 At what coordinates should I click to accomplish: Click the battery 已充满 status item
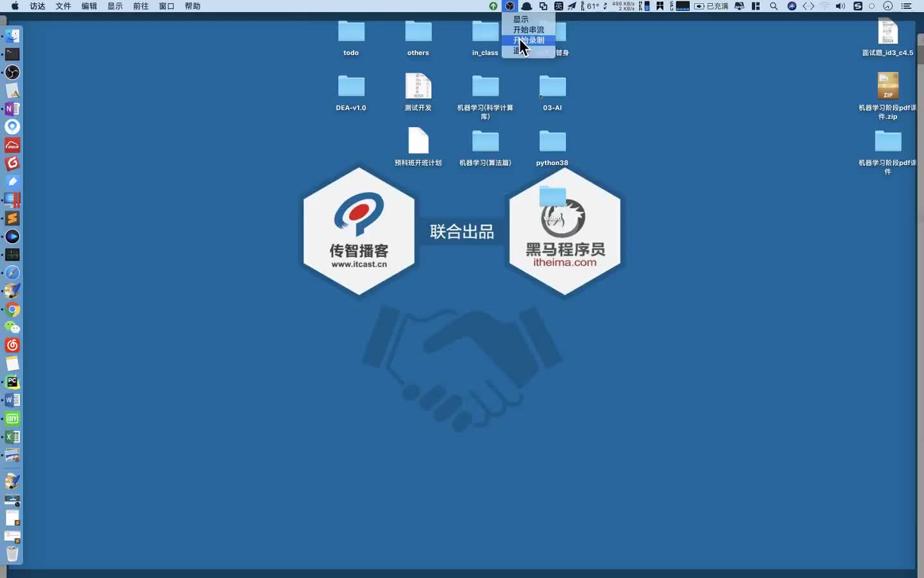(x=711, y=6)
